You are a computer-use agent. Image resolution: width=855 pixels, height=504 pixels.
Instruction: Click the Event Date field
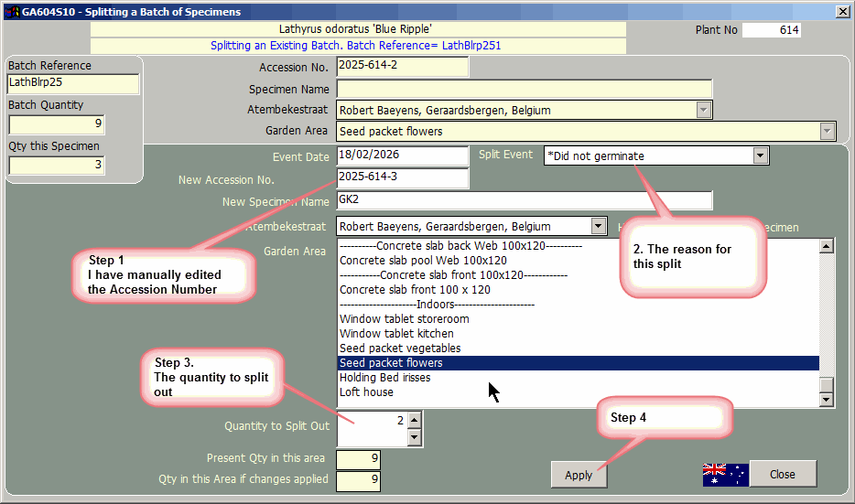coord(402,155)
